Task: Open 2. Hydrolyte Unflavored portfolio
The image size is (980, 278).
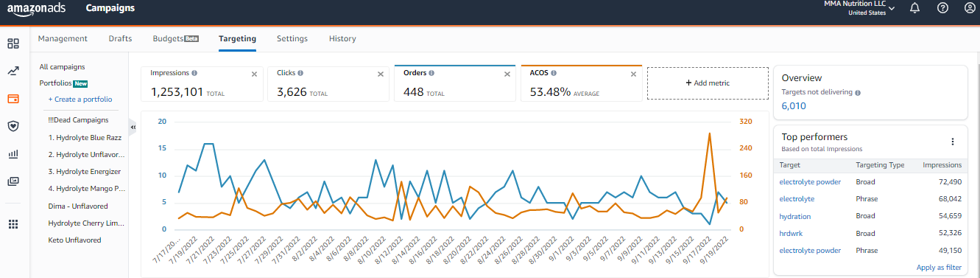Action: [87, 155]
